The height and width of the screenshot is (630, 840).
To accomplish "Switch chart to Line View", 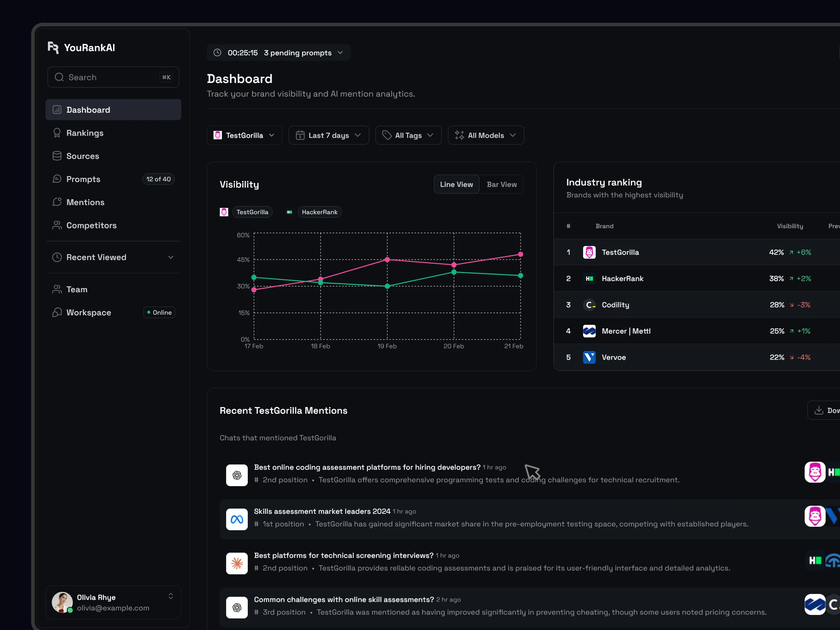I will click(x=456, y=184).
